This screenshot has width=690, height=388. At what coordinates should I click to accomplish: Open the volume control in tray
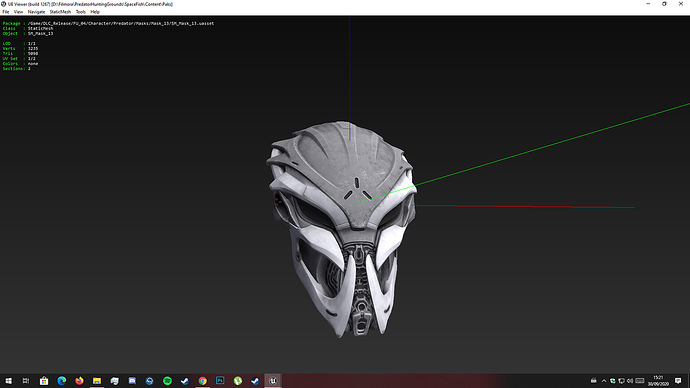[x=630, y=381]
